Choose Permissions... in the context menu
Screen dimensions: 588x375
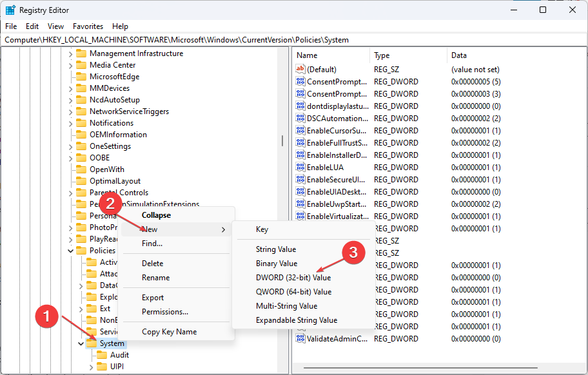pos(176,312)
